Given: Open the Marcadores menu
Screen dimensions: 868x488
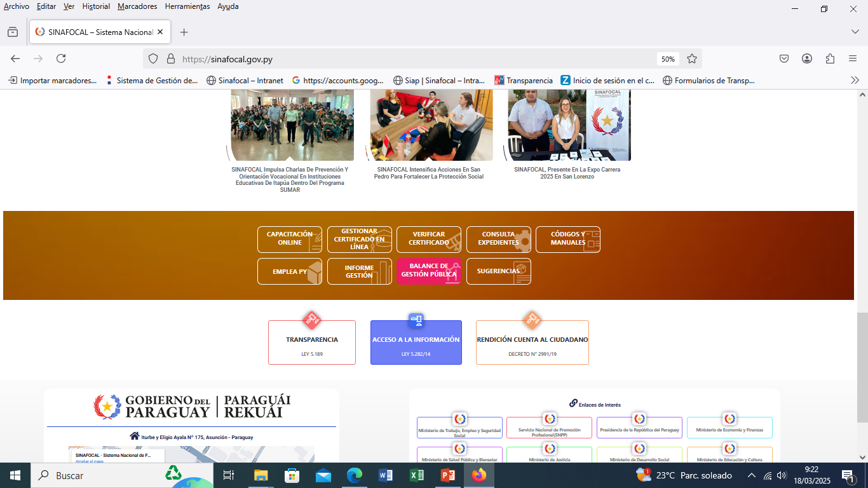Looking at the screenshot, I should pyautogui.click(x=137, y=6).
